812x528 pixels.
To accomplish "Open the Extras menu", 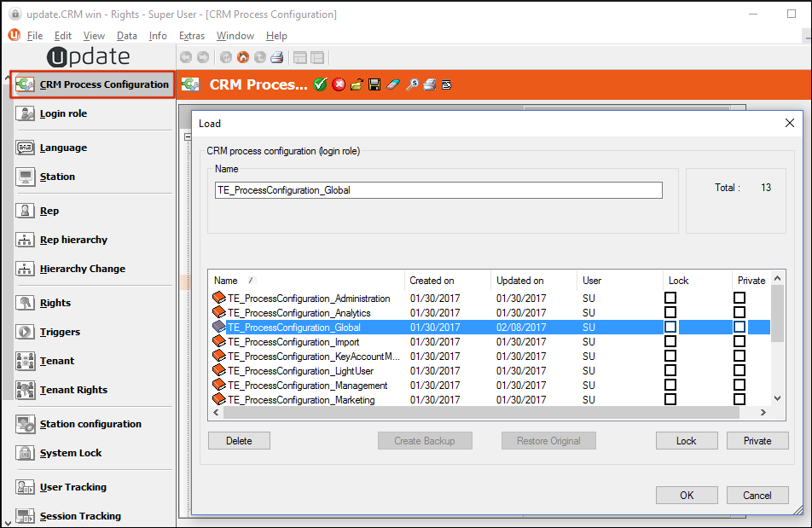I will click(192, 36).
